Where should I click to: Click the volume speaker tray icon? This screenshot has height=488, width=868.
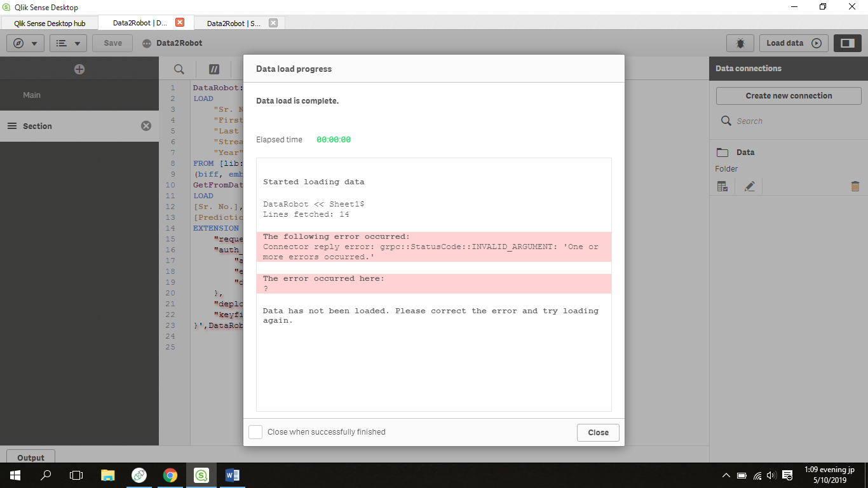pos(772,475)
